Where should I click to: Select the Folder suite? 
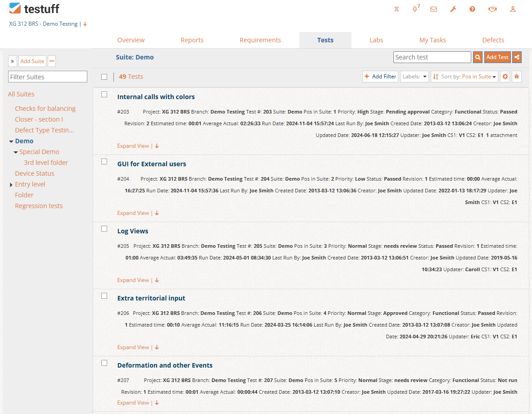(x=24, y=195)
